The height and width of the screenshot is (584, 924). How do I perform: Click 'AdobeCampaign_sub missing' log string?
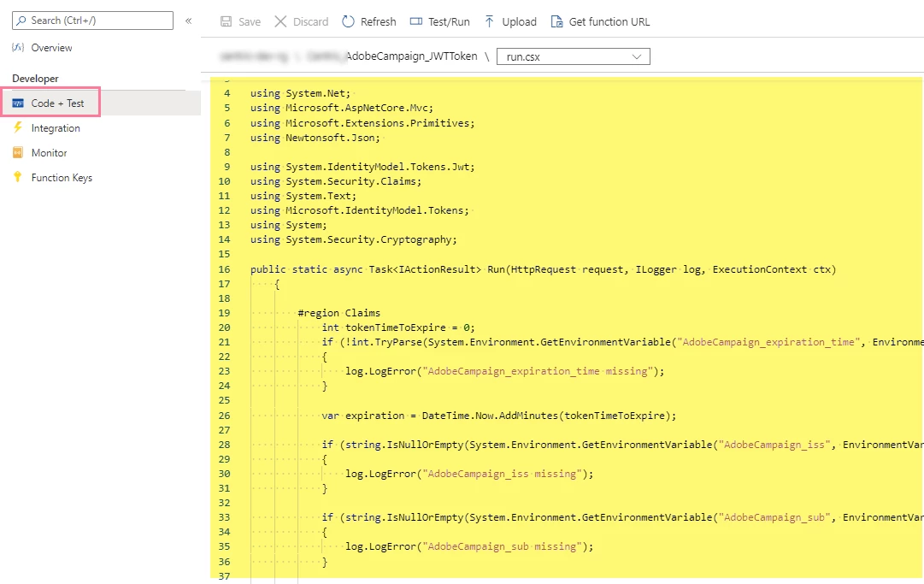(502, 546)
